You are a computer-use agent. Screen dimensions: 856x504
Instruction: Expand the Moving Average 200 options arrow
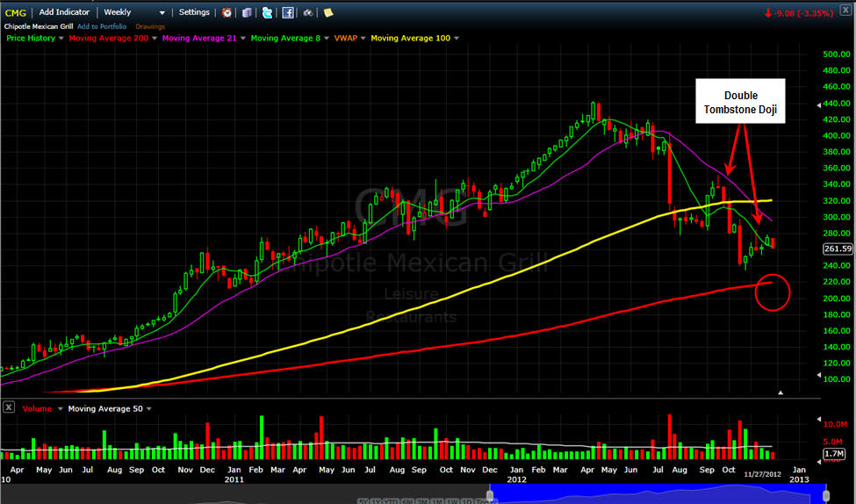[x=155, y=39]
